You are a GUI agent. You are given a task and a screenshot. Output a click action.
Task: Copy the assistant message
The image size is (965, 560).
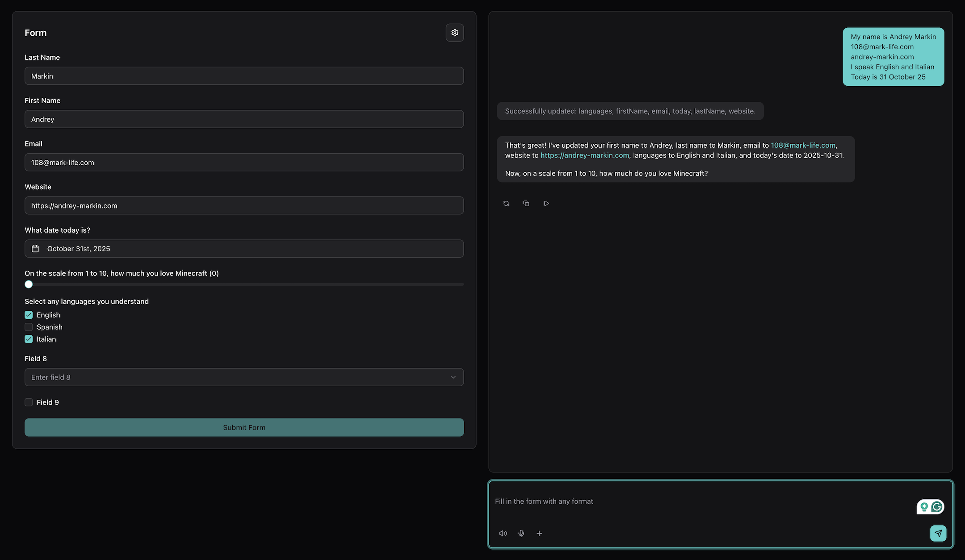pyautogui.click(x=526, y=203)
